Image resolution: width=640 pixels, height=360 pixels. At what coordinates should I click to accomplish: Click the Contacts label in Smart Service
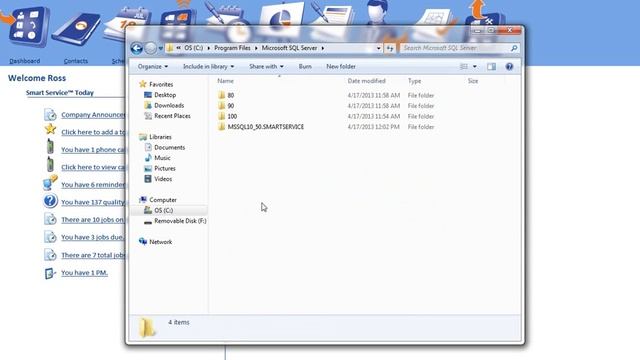click(76, 61)
